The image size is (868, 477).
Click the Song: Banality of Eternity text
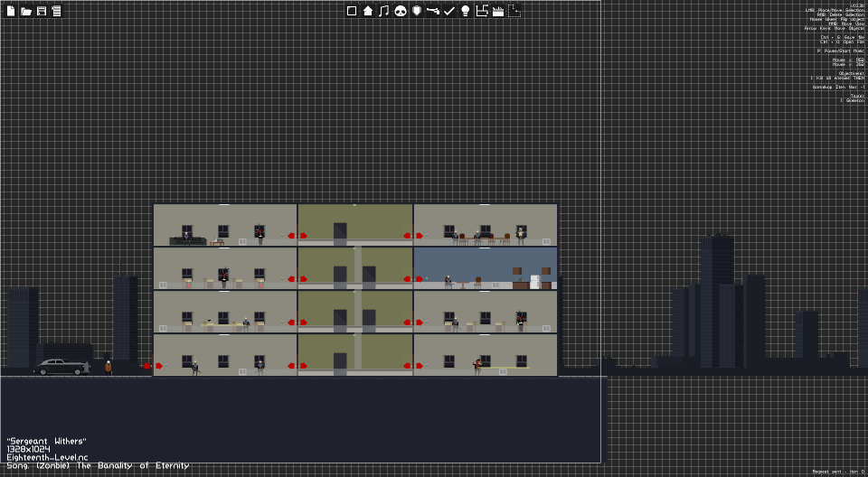pos(98,466)
